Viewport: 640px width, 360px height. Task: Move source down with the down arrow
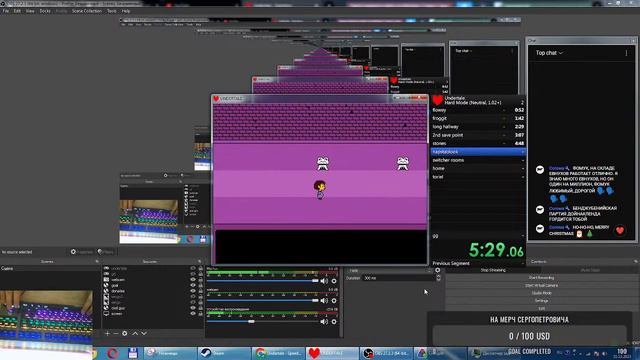144,333
